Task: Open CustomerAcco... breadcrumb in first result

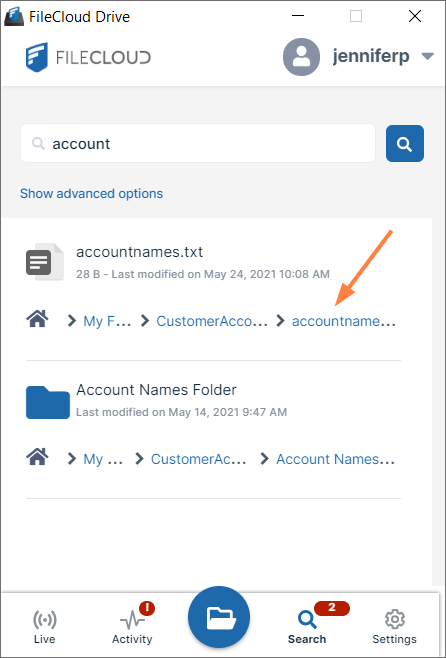Action: point(212,321)
